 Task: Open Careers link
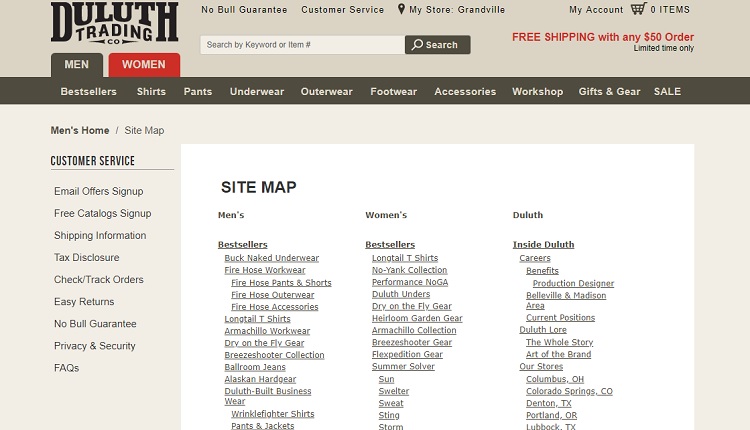pyautogui.click(x=535, y=258)
